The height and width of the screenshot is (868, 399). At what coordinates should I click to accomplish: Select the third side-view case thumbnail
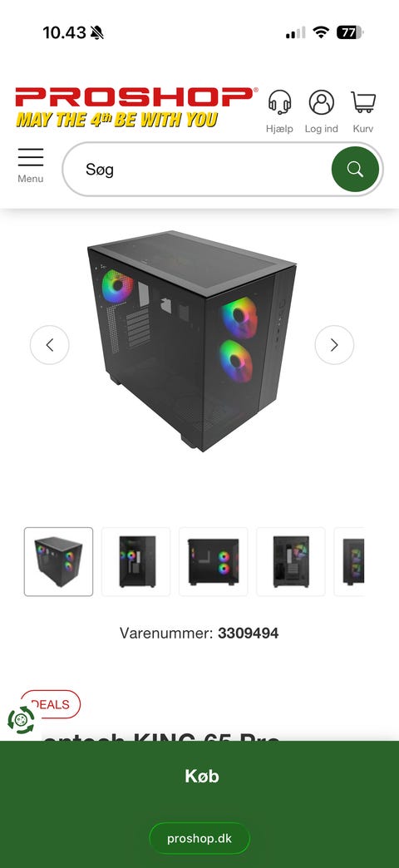click(214, 562)
